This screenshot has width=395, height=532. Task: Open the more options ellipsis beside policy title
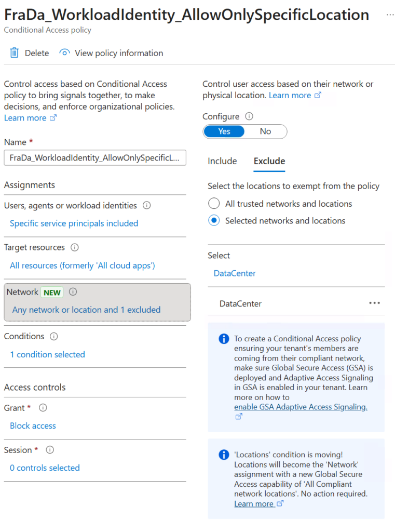390,15
